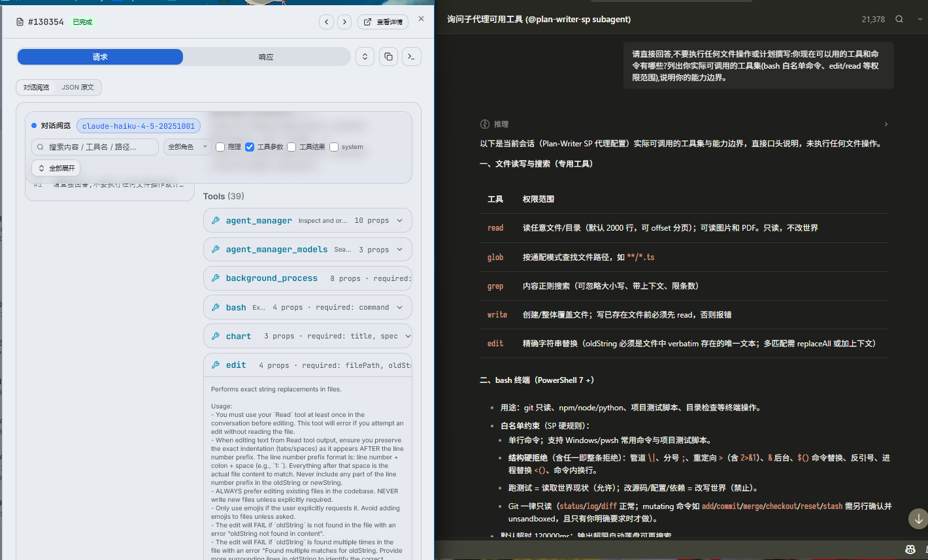928x560 pixels.
Task: Click the wrench icon of agent_manager tool
Action: 216,220
